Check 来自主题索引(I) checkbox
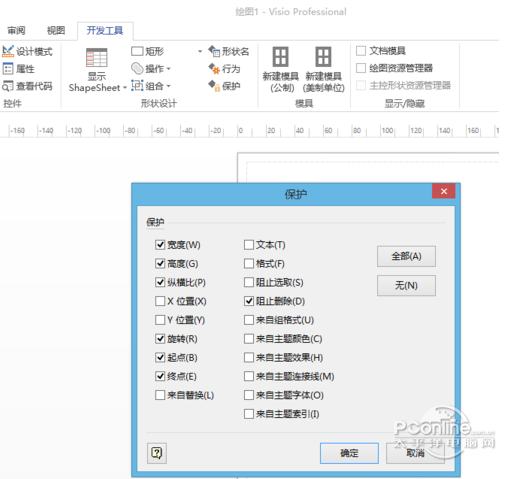 (x=249, y=414)
